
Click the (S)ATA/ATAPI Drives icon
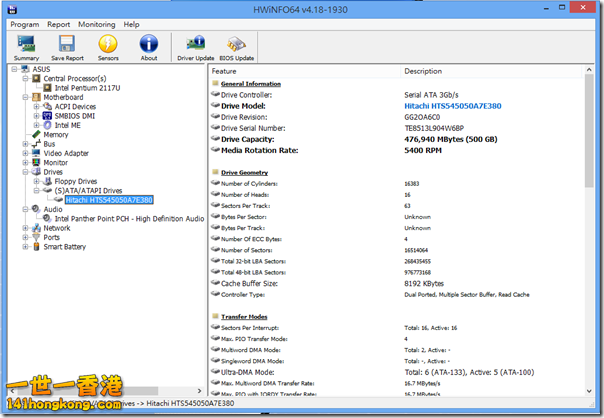point(47,190)
